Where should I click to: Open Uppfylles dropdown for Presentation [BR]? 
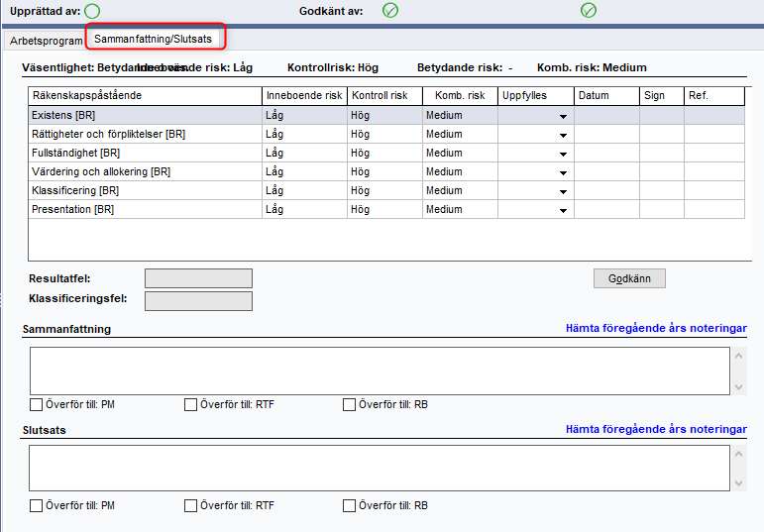[563, 210]
